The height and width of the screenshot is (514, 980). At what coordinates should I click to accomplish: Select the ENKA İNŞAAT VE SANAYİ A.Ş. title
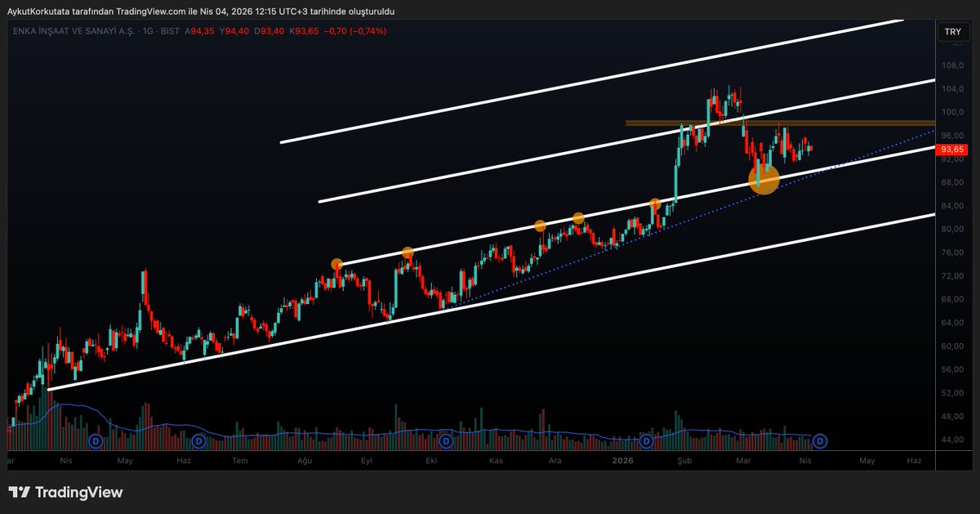point(76,30)
